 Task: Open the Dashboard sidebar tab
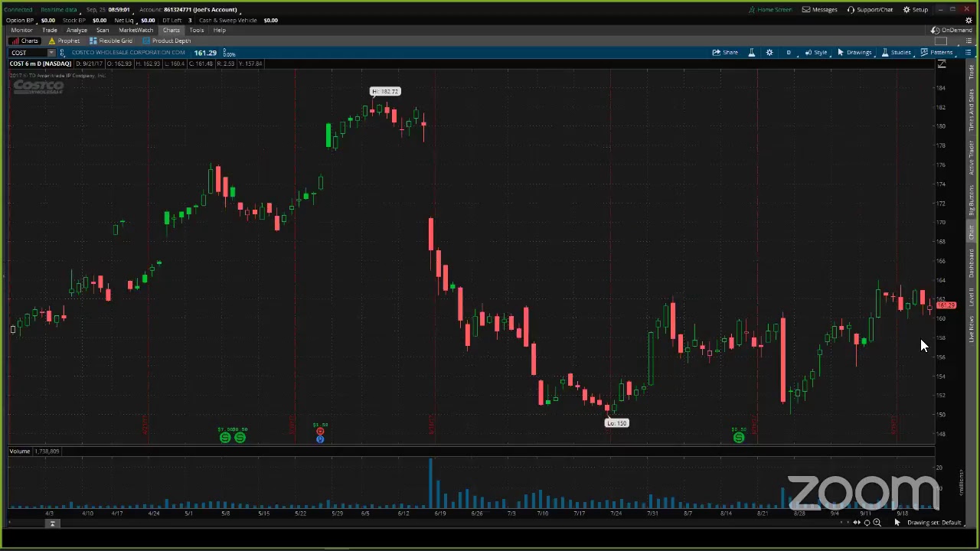971,262
